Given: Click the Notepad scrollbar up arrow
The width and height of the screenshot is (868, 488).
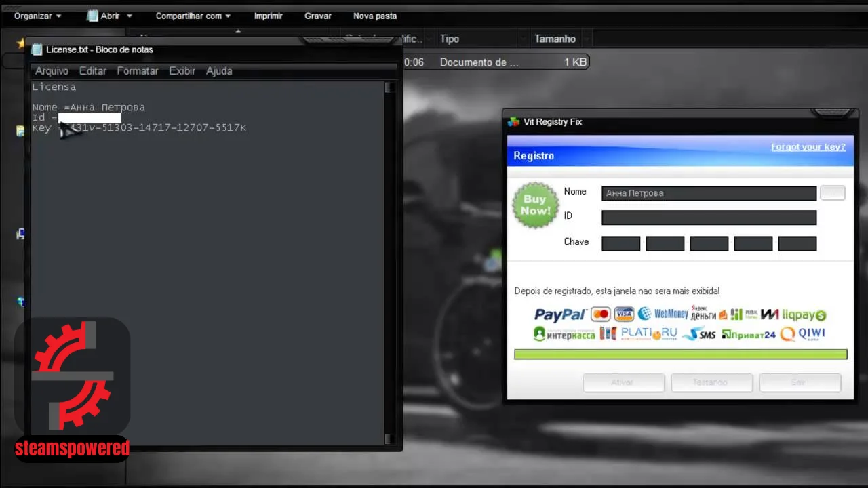Looking at the screenshot, I should point(389,87).
